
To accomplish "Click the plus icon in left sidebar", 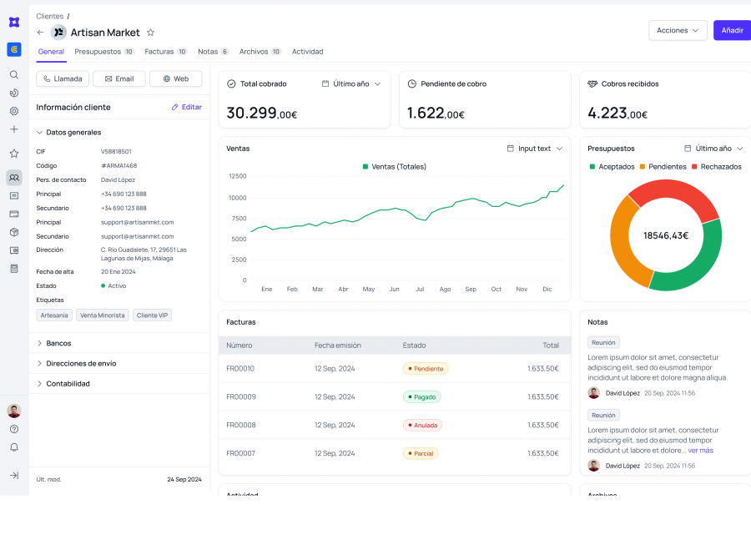I will coord(14,129).
